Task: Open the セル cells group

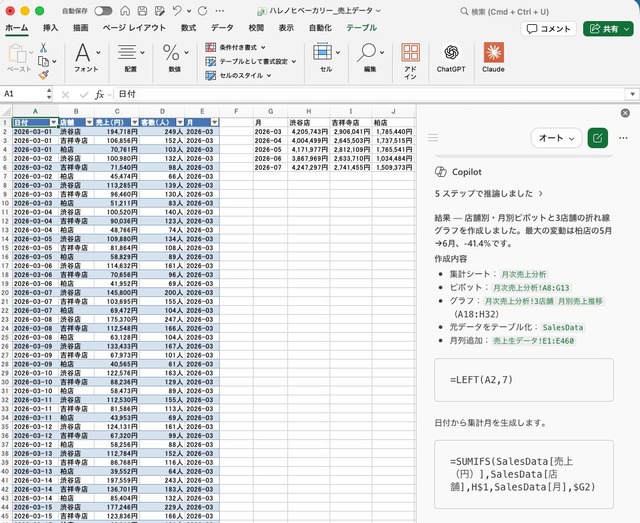Action: [x=326, y=58]
